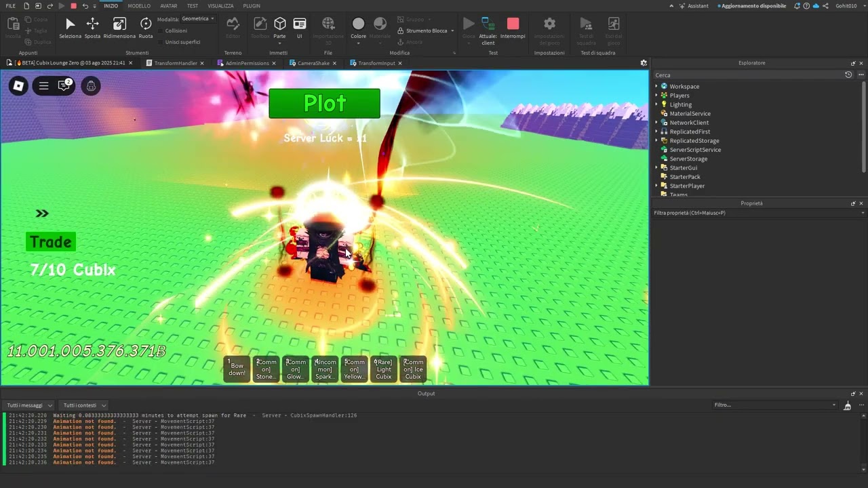Click the Strumento Blocca lock tool
The height and width of the screenshot is (488, 868).
pos(426,30)
